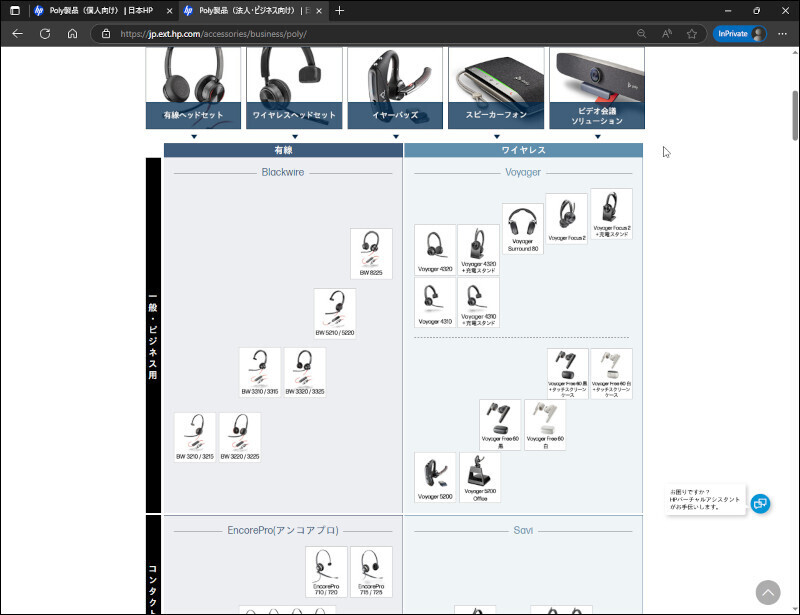
Task: Go back with the browser back arrow
Action: tap(17, 34)
